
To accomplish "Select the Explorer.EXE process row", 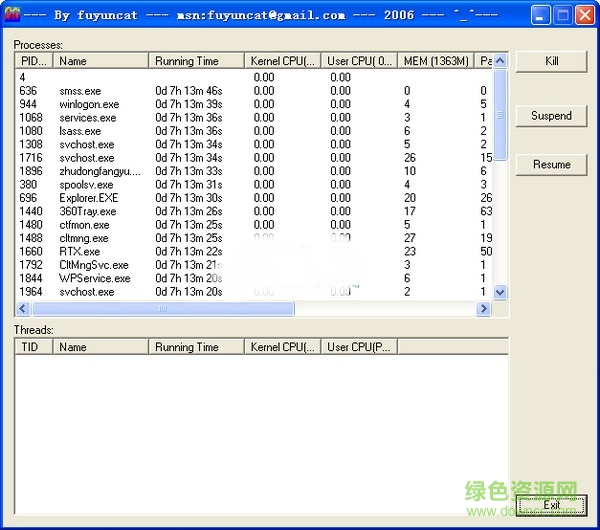I will point(87,198).
